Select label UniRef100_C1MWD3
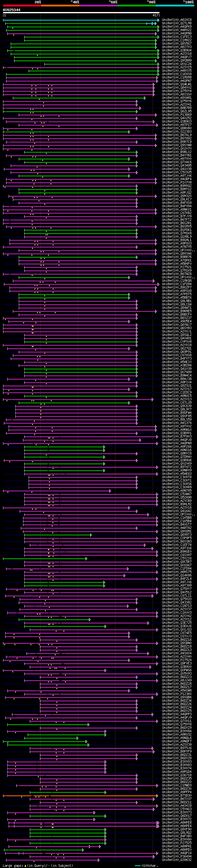Viewport: 197px width, 868px height. click(177, 785)
